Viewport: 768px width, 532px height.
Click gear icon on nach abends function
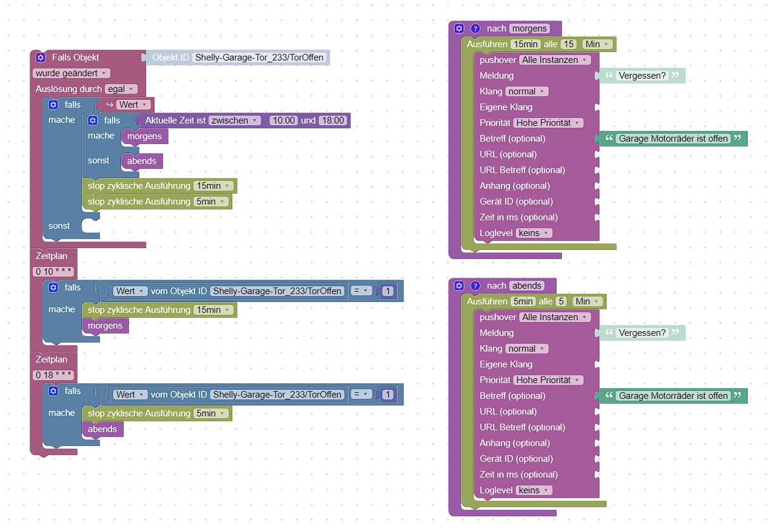tap(459, 286)
